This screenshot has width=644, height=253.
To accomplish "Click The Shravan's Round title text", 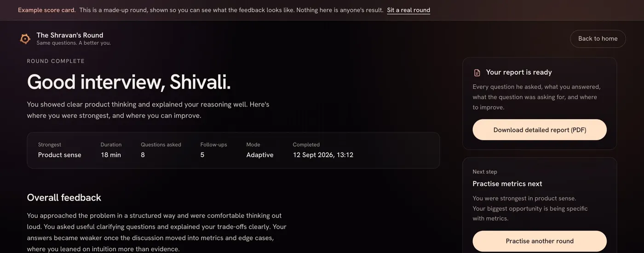I will [70, 35].
